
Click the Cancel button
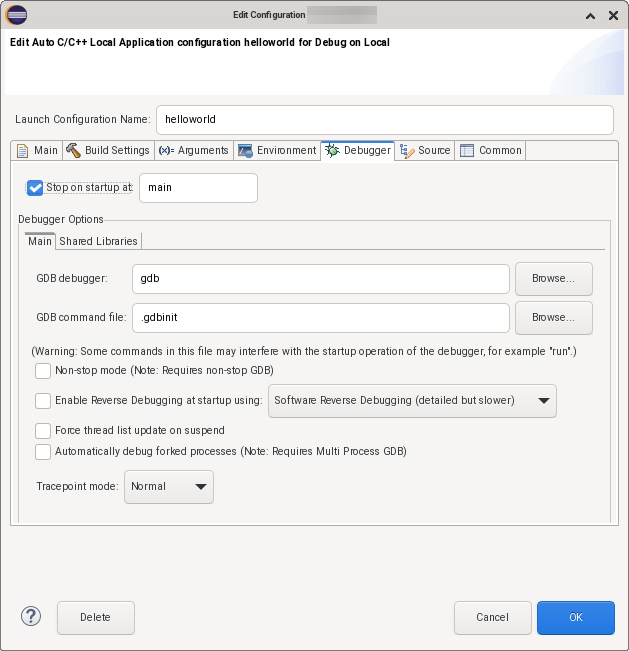[x=492, y=617]
